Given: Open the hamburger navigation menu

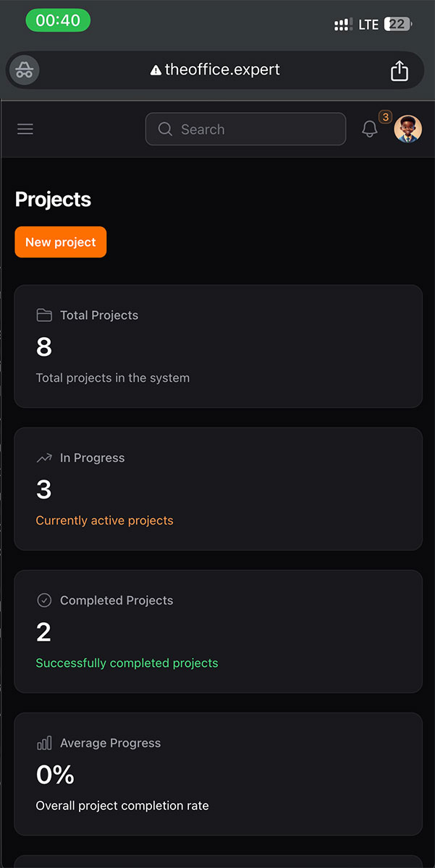Looking at the screenshot, I should [x=25, y=129].
